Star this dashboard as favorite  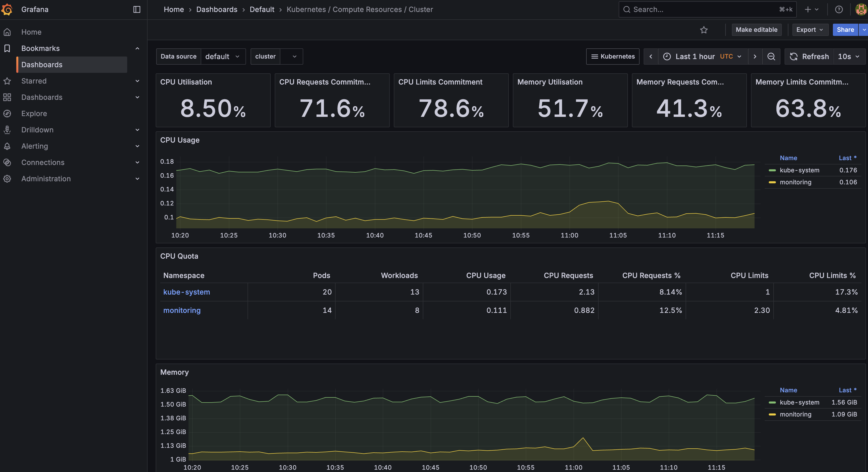coord(704,30)
